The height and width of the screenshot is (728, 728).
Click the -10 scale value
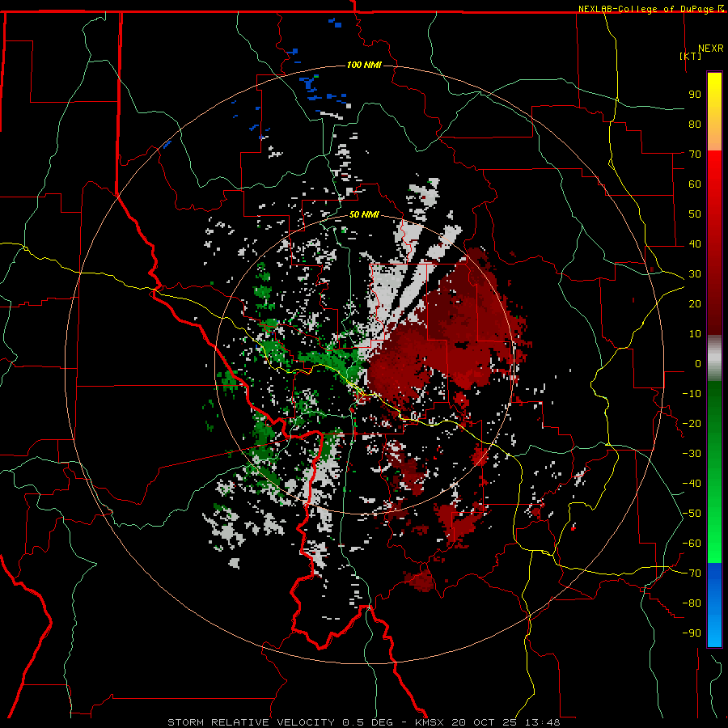tap(692, 394)
